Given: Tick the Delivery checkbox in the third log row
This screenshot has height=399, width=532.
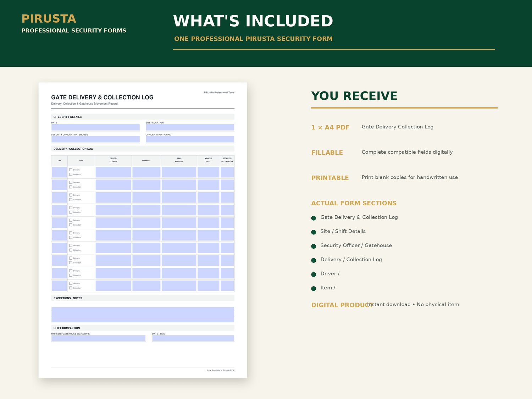Looking at the screenshot, I should click(71, 195).
